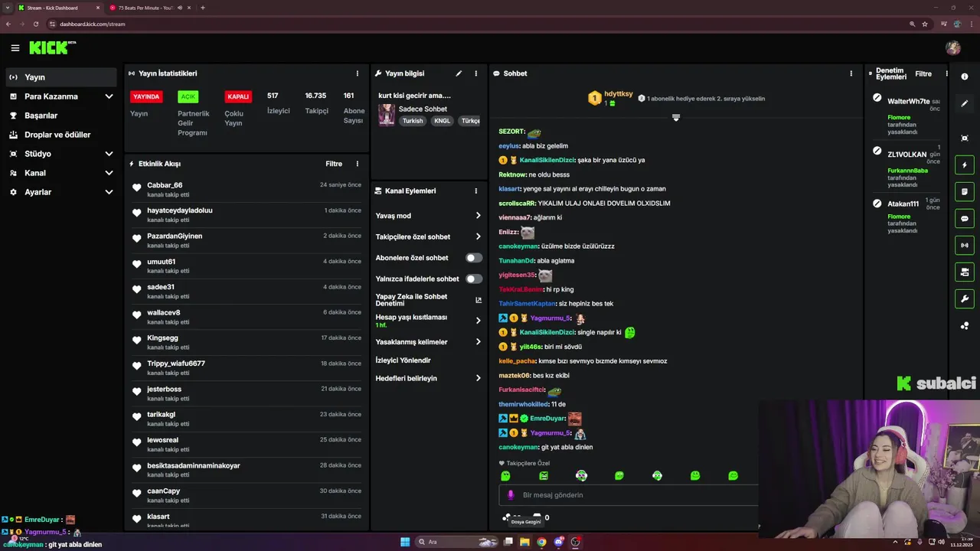Select the first green blob emote
Viewport: 980px width, 551px height.
(505, 475)
